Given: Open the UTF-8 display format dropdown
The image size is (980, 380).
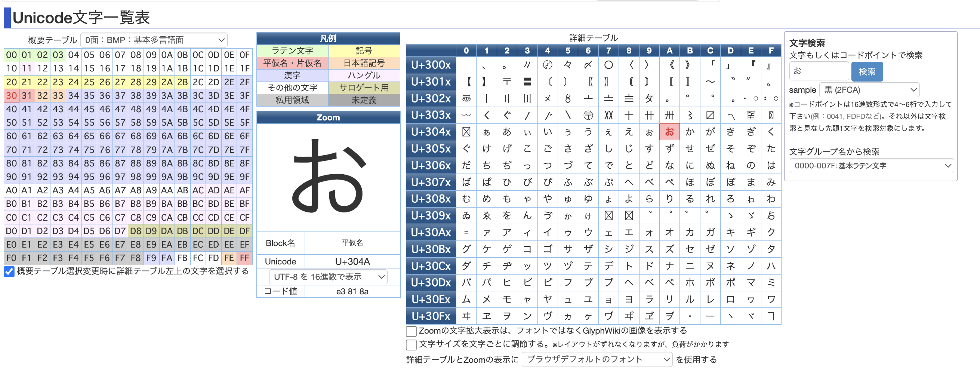Looking at the screenshot, I should 328,277.
